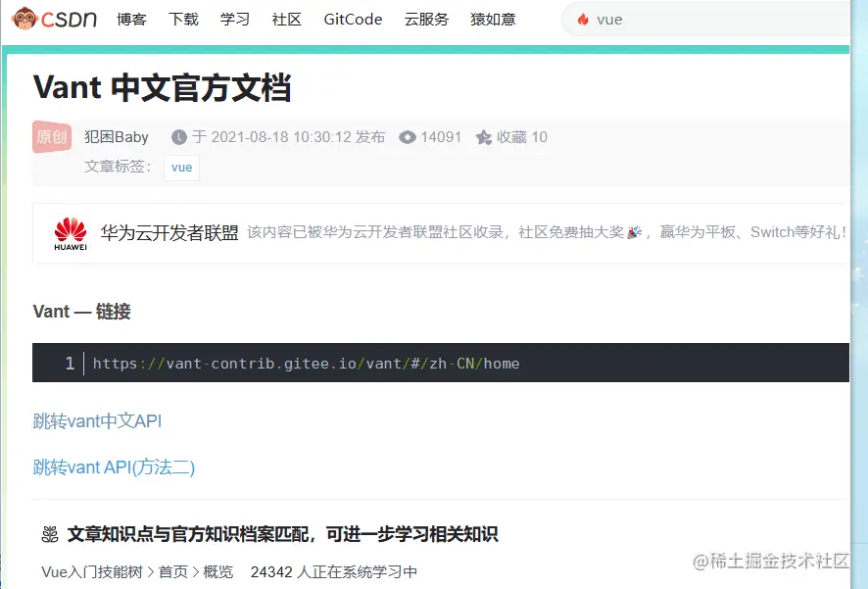Viewport: 868px width, 589px height.
Task: Click the eye views icon
Action: [408, 137]
